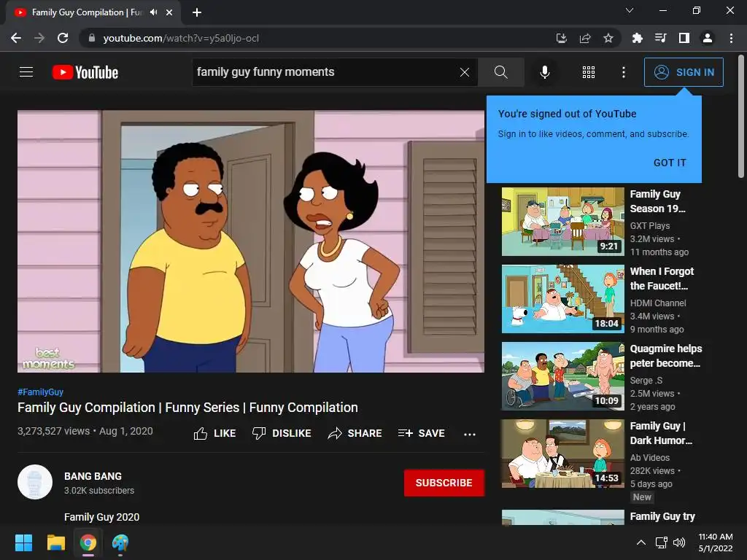The height and width of the screenshot is (560, 747).
Task: Open the Chrome profile icon
Action: click(708, 38)
